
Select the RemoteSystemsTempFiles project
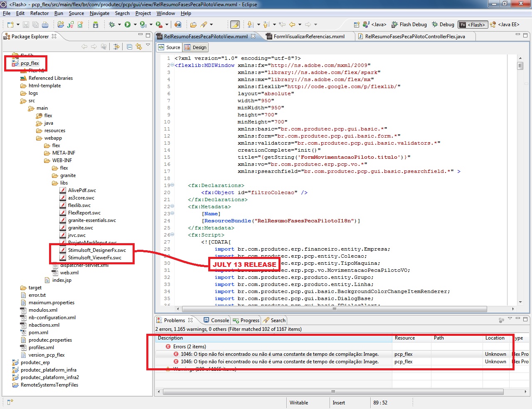[49, 385]
